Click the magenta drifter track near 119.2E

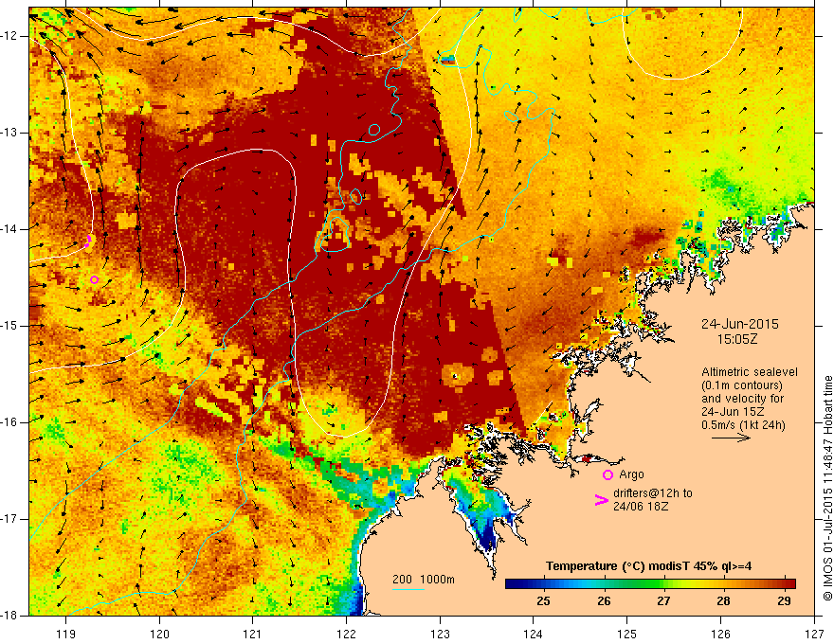pos(88,241)
